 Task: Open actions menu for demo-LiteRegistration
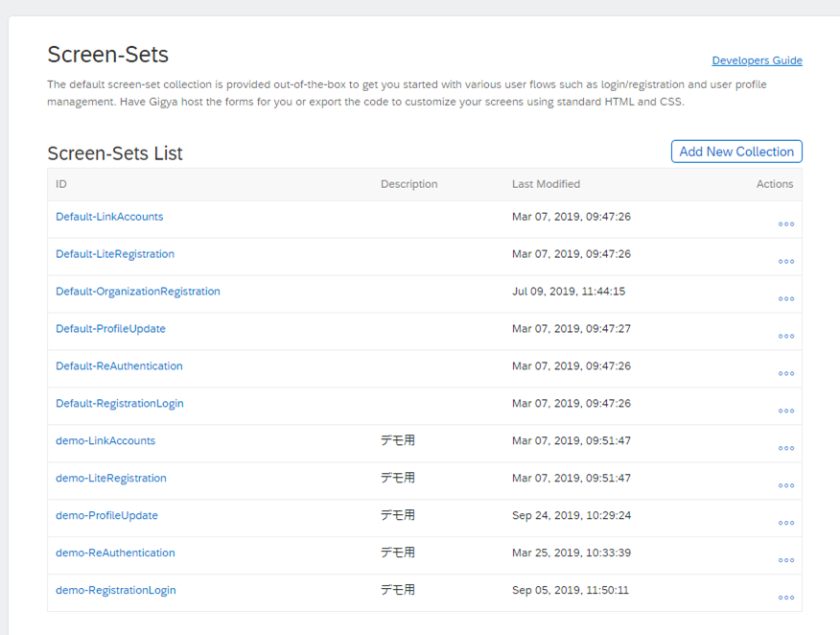(786, 485)
